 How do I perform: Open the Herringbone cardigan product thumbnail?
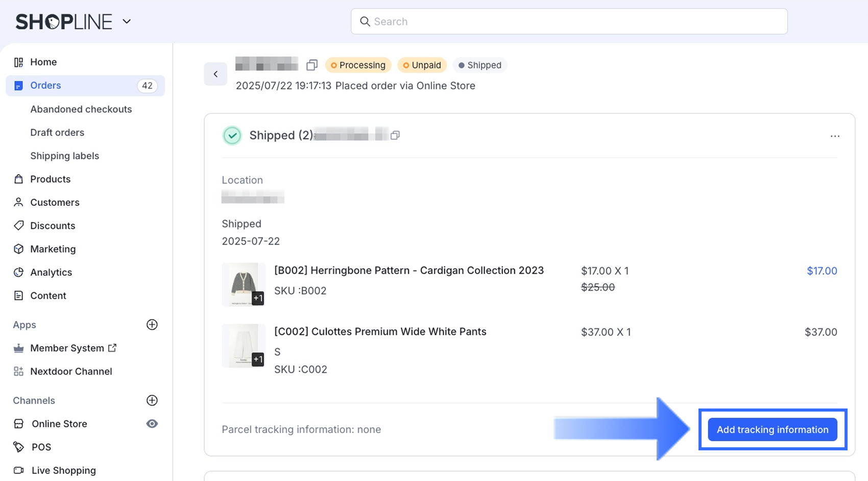pos(243,284)
